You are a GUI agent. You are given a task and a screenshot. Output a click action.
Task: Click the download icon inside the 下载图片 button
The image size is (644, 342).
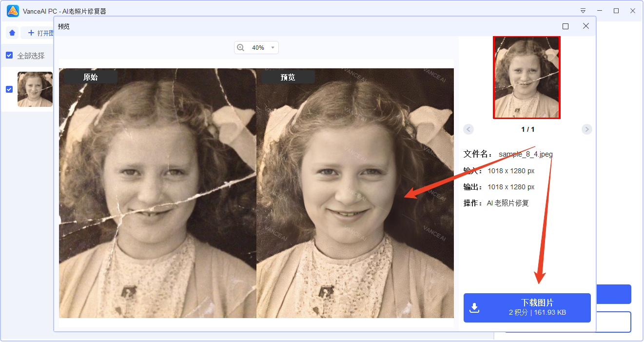click(x=474, y=307)
